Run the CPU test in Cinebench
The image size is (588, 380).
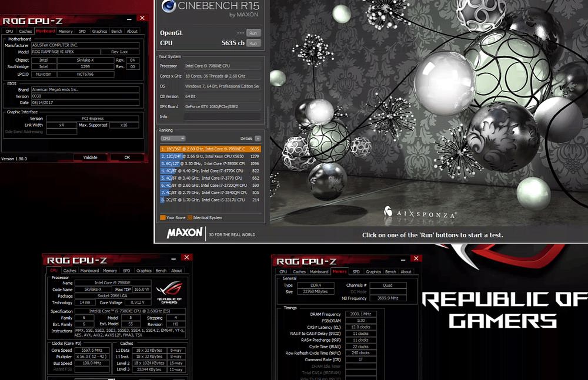pos(253,43)
